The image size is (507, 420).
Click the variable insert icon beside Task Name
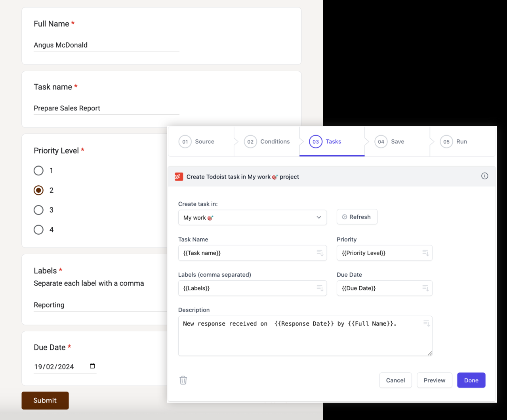click(320, 253)
